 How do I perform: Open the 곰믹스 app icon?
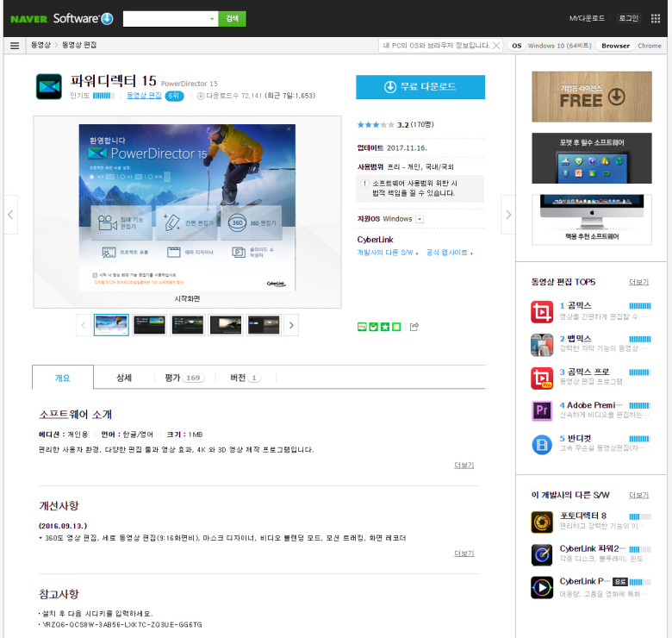(x=542, y=312)
